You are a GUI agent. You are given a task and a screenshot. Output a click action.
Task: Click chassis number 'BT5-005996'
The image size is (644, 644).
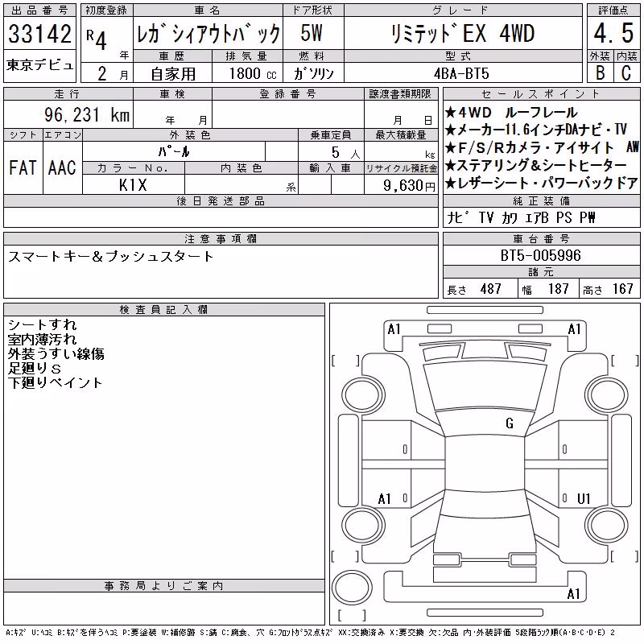tap(540, 256)
